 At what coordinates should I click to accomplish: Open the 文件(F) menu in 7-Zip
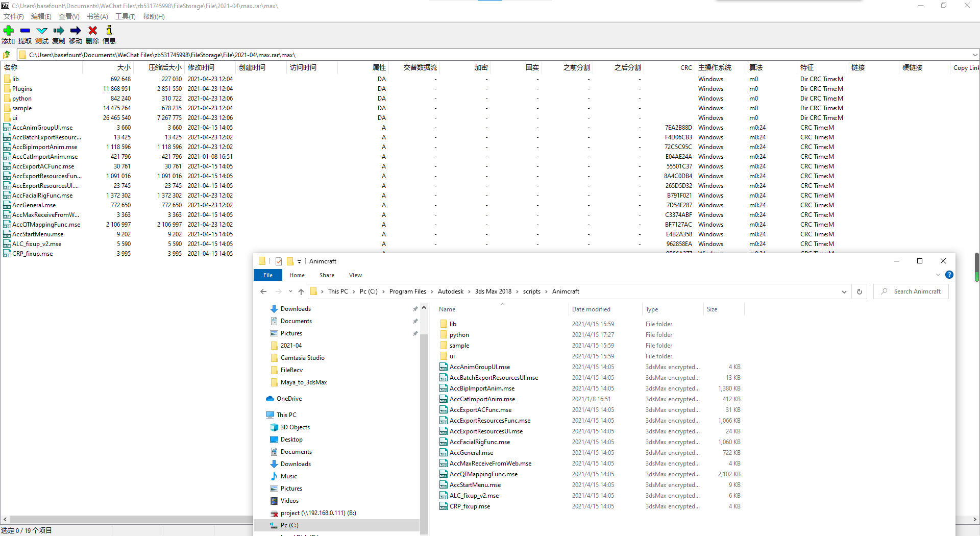coord(14,16)
